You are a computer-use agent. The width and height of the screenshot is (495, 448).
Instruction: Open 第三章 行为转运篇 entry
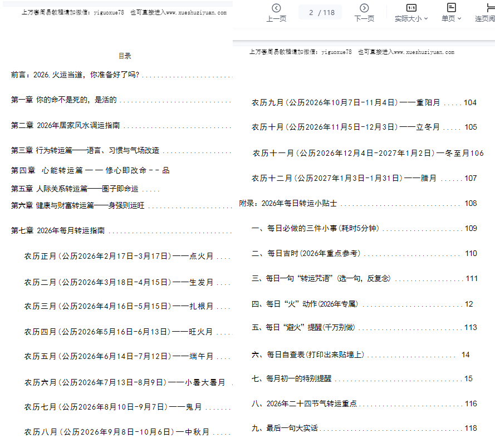tap(121, 150)
